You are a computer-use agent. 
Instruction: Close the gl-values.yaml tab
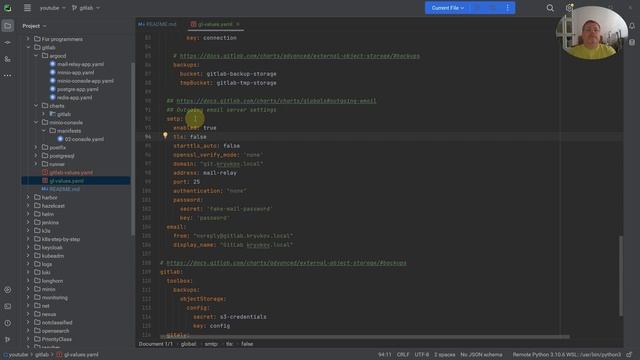[x=238, y=24]
